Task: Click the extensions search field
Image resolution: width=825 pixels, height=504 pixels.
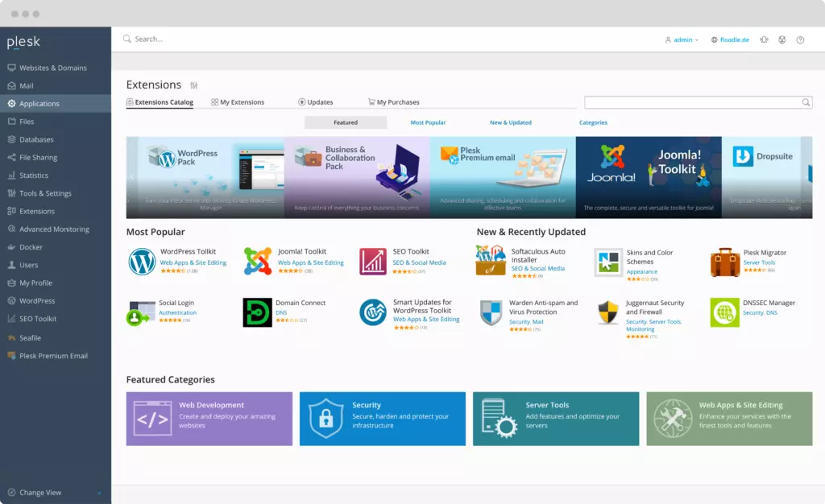Action: [x=694, y=102]
